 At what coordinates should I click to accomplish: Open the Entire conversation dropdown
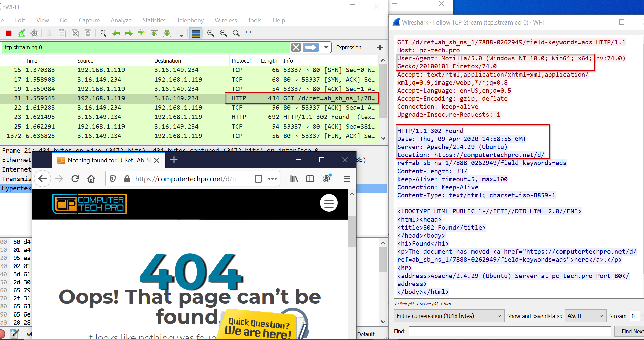pyautogui.click(x=449, y=316)
